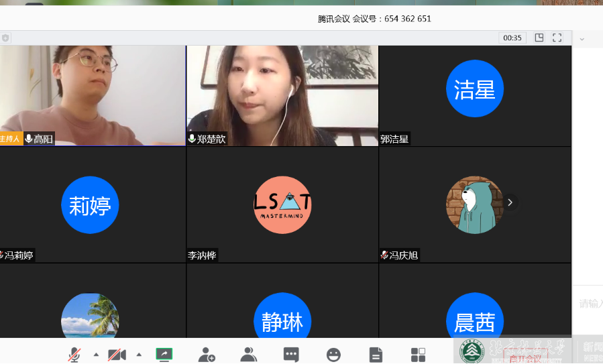
Task: Click the palm tree beach avatar
Action: pos(90,316)
